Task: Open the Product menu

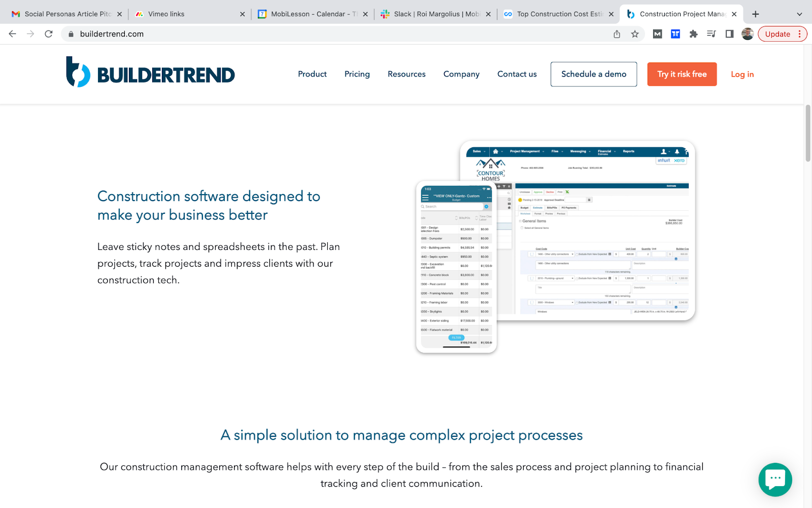Action: pos(312,74)
